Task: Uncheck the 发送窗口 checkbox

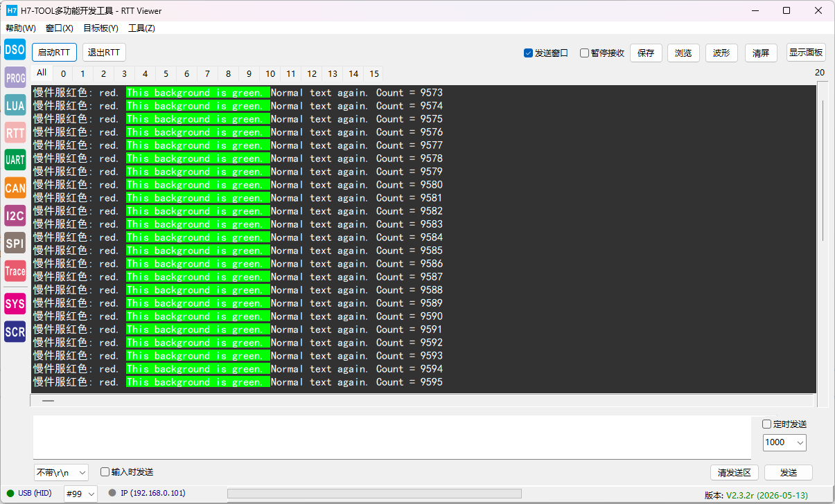Action: click(x=529, y=53)
